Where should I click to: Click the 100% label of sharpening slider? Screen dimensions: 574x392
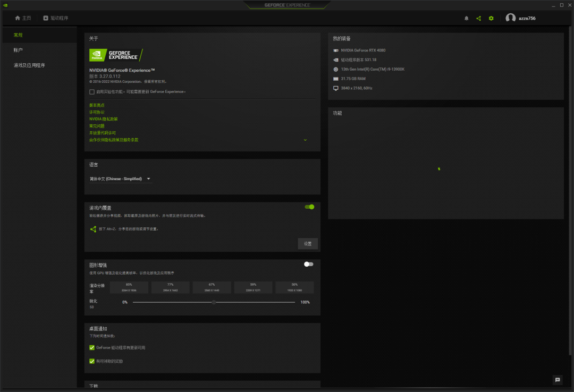(x=305, y=302)
